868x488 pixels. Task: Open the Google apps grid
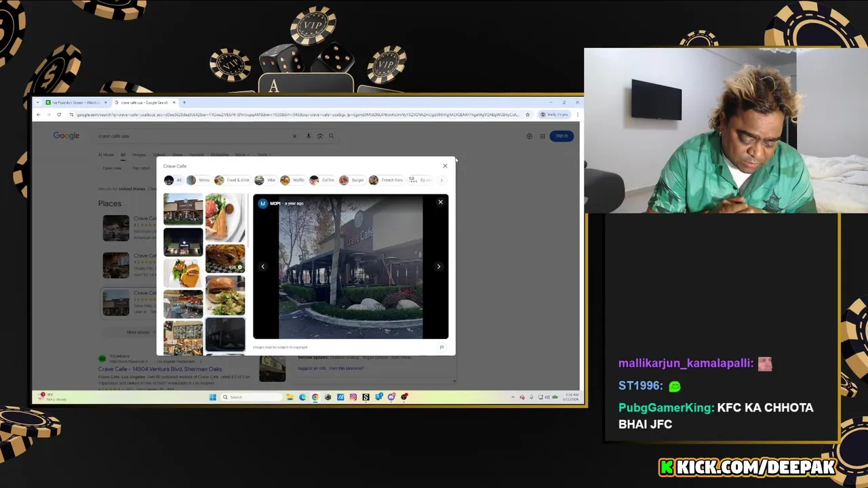542,136
